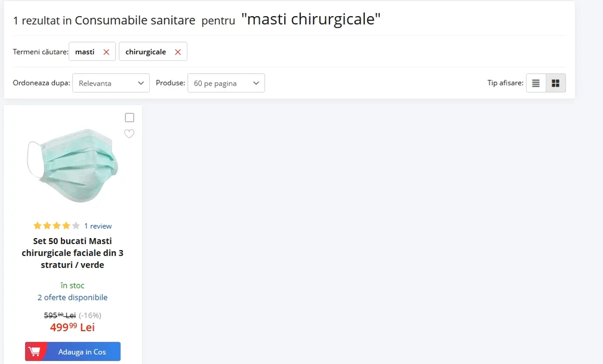Select the "chirurgicale" search term tag
This screenshot has height=364, width=603.
[x=146, y=52]
